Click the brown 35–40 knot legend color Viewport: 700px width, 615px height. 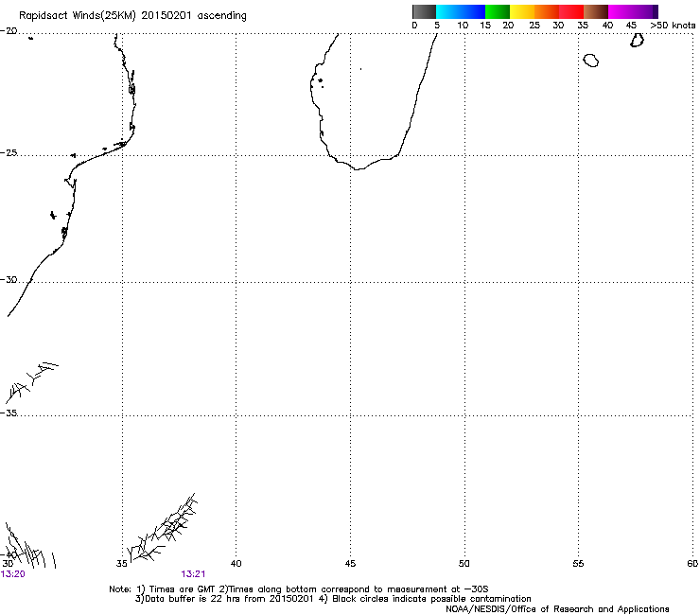596,11
